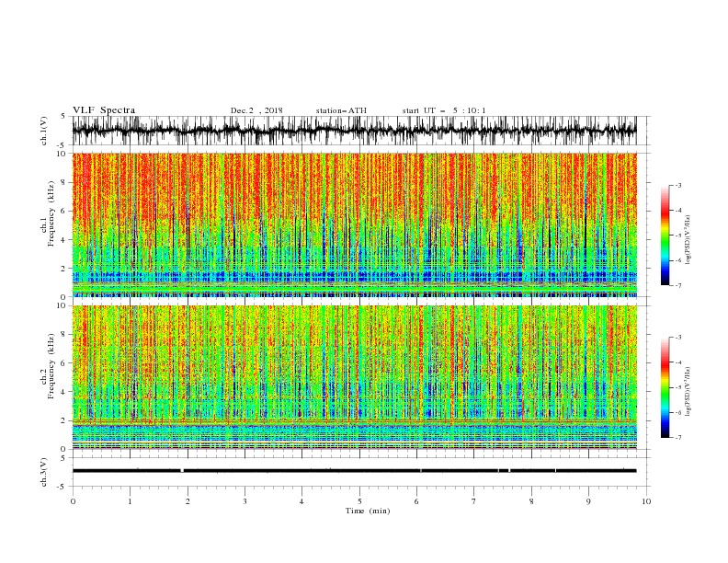Click the "-7" label on ch.2 color bar
The height and width of the screenshot is (563, 728).
click(x=677, y=438)
